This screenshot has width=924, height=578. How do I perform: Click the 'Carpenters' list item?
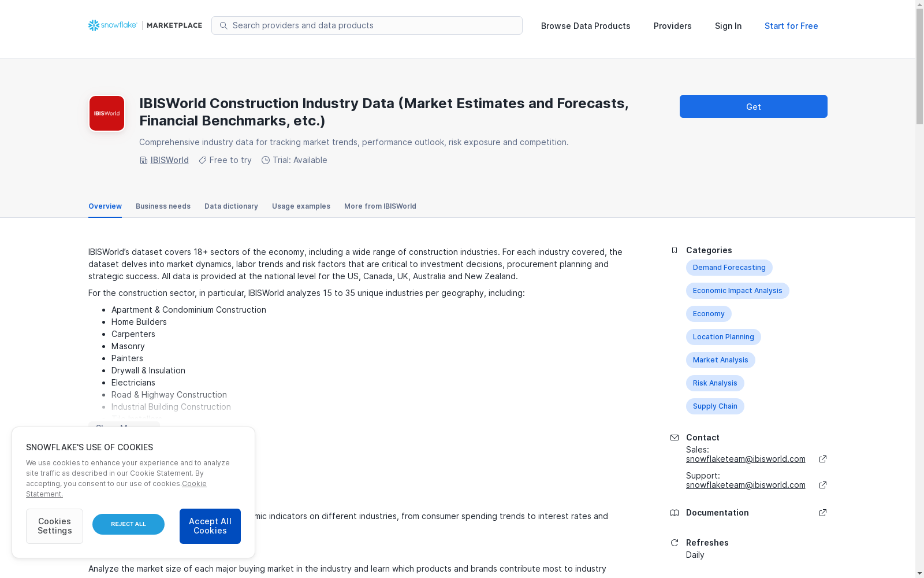133,334
